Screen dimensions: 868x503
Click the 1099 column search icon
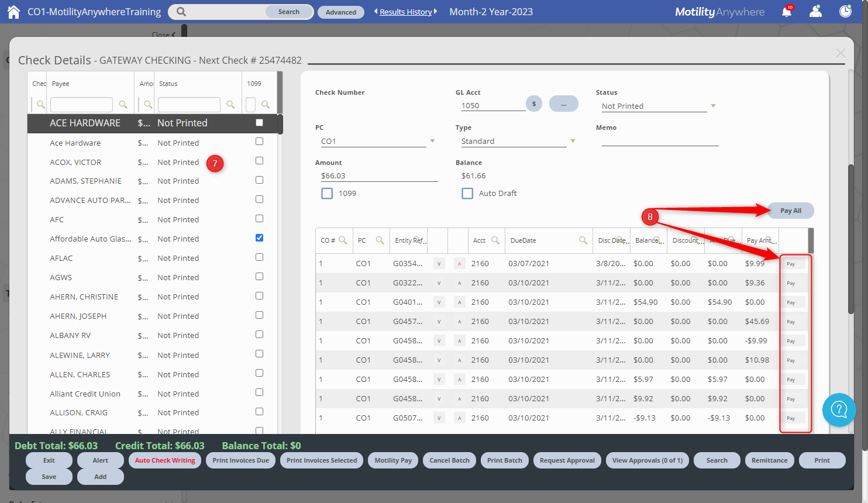coord(266,105)
